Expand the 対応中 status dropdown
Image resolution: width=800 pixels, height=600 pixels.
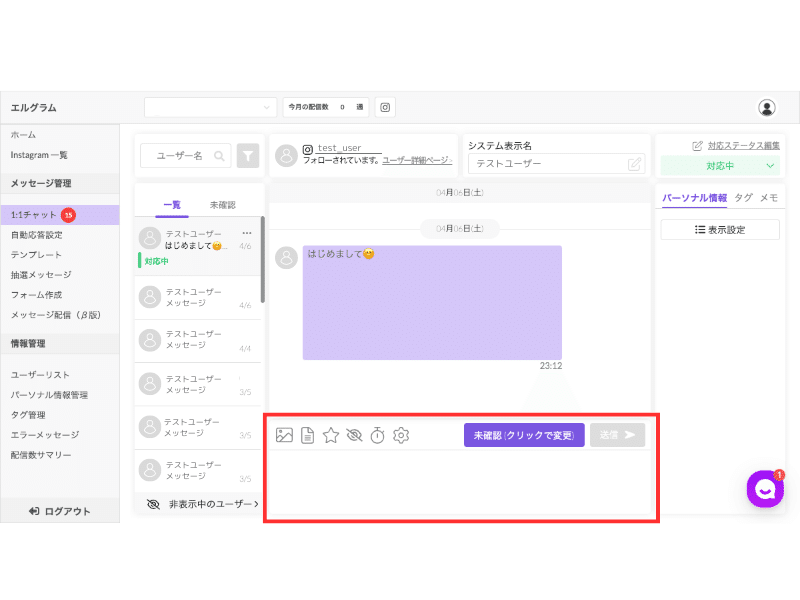point(720,166)
